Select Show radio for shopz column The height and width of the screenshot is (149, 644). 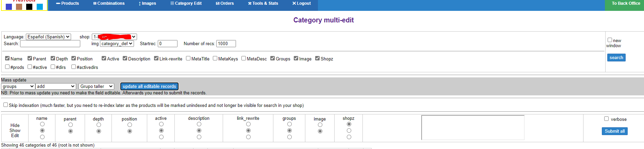point(349,131)
